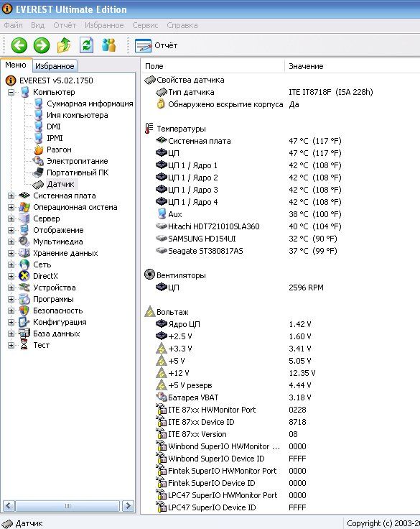Open the Отчёт report button

click(156, 45)
